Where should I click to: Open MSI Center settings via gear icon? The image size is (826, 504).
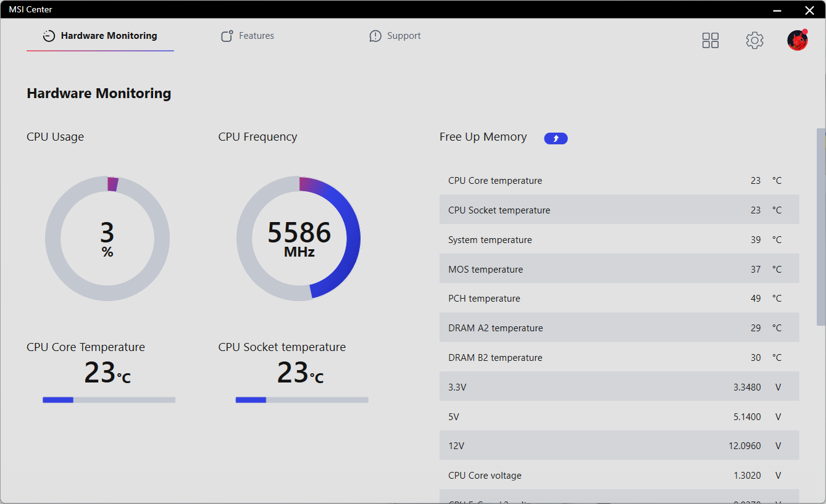(754, 39)
